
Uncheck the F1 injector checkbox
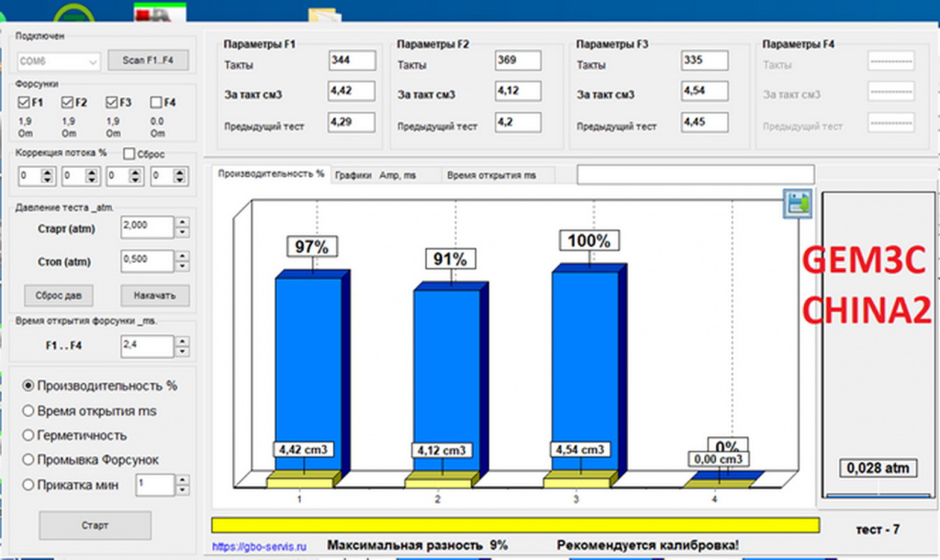pyautogui.click(x=24, y=103)
